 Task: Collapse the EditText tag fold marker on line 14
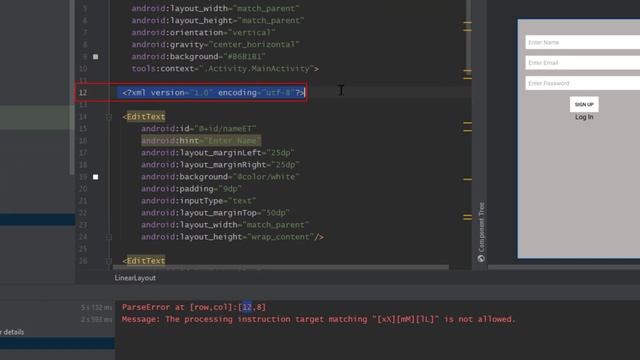pyautogui.click(x=109, y=117)
